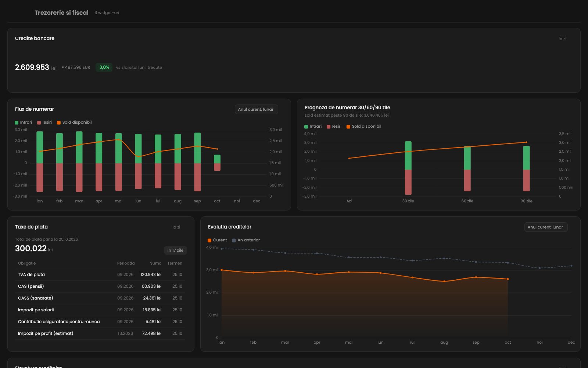
Task: Click 'la zi' status in Credite bancare
Action: point(562,39)
